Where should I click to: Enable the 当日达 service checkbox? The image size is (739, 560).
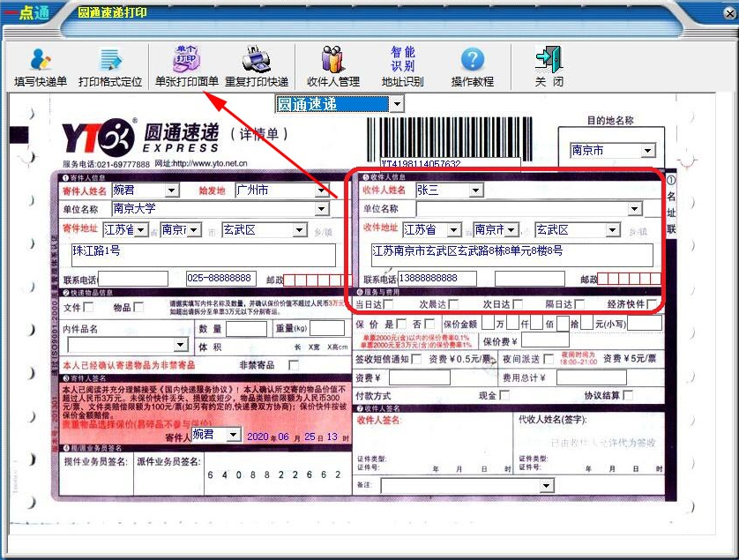point(388,304)
